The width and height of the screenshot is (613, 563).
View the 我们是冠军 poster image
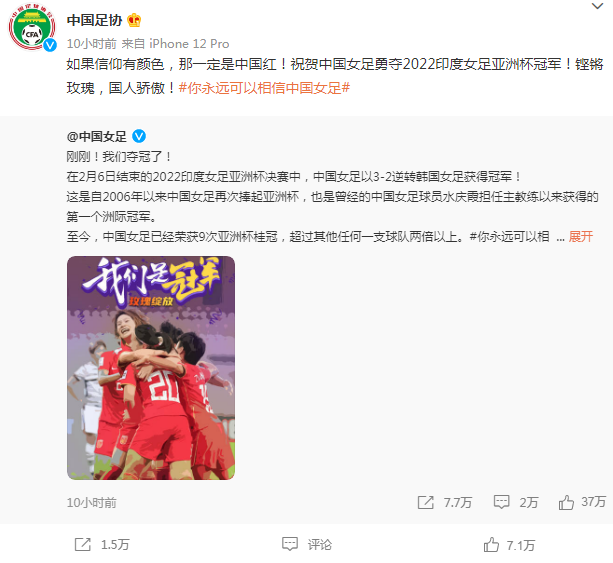(x=151, y=368)
